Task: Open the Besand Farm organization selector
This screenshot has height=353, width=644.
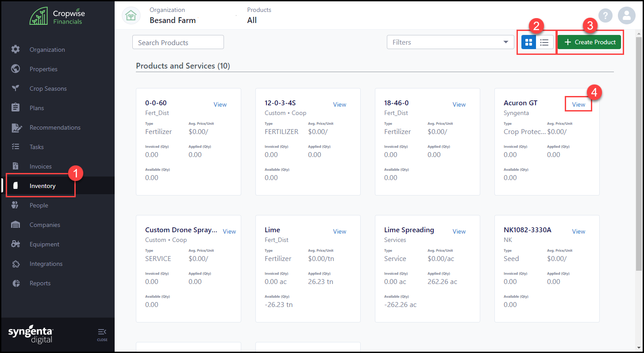Action: coord(173,16)
